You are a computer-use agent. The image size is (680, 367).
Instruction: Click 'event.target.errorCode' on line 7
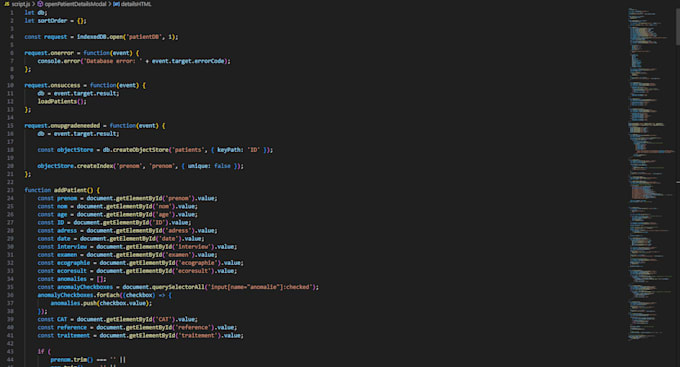point(188,61)
